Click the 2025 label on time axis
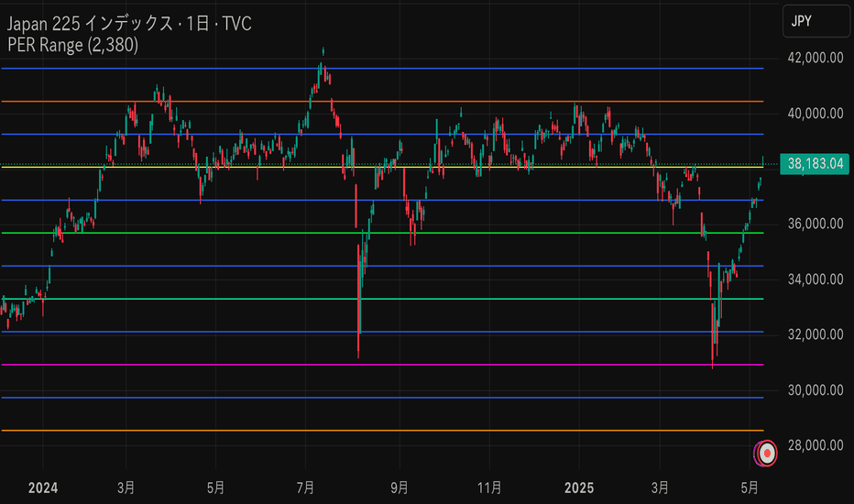The height and width of the screenshot is (504, 854). click(579, 488)
